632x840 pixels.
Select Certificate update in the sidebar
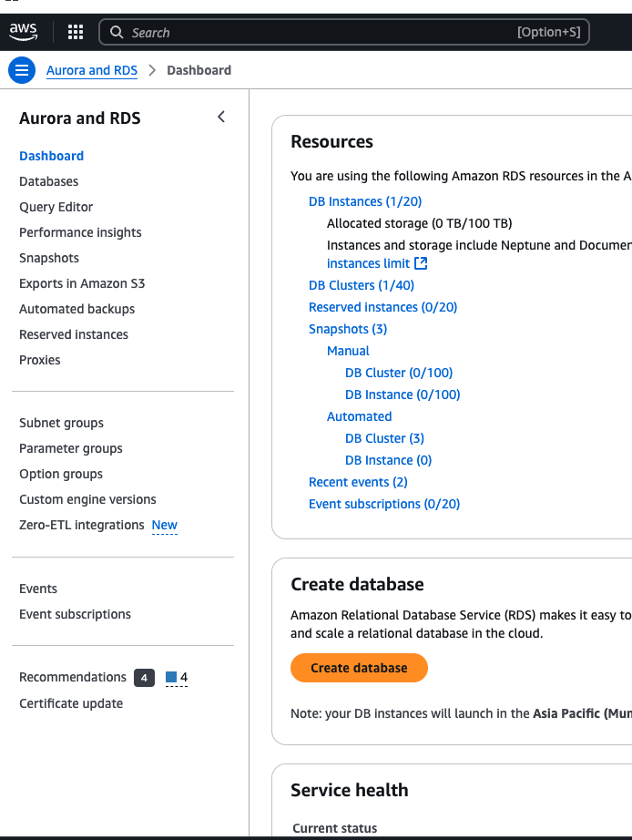[71, 703]
